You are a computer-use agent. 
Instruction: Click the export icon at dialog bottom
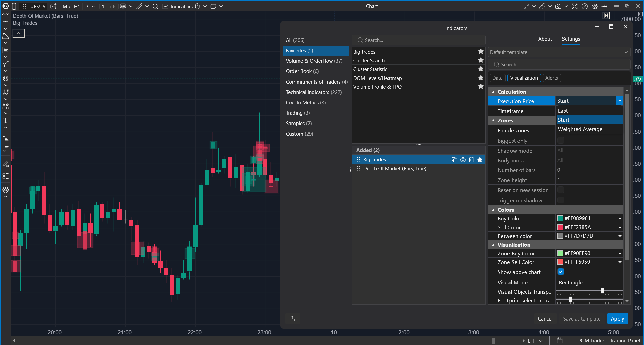tap(292, 318)
